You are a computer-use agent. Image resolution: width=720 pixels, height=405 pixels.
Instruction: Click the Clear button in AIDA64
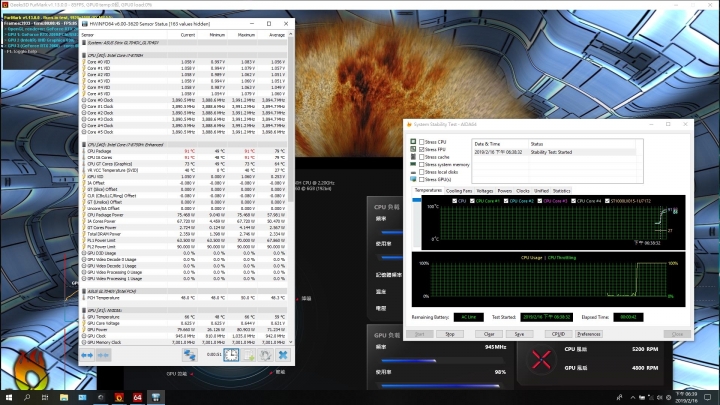489,334
